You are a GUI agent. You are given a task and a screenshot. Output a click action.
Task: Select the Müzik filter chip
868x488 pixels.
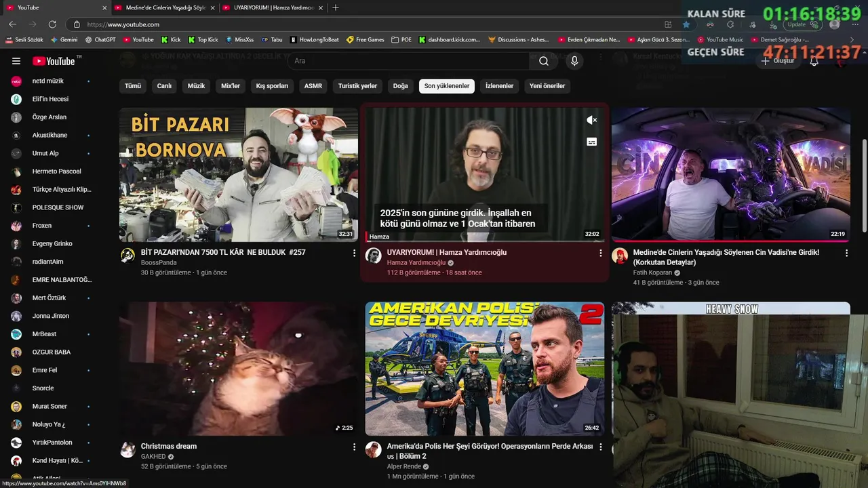(x=196, y=86)
